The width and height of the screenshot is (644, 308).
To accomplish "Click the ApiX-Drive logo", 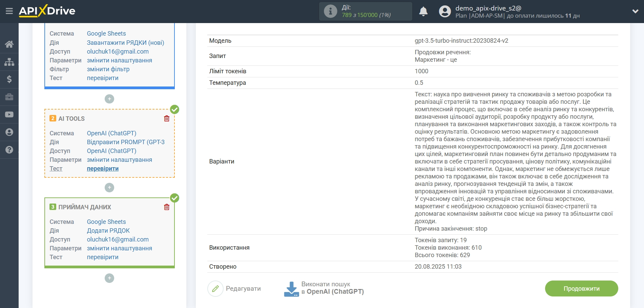I will tap(47, 11).
